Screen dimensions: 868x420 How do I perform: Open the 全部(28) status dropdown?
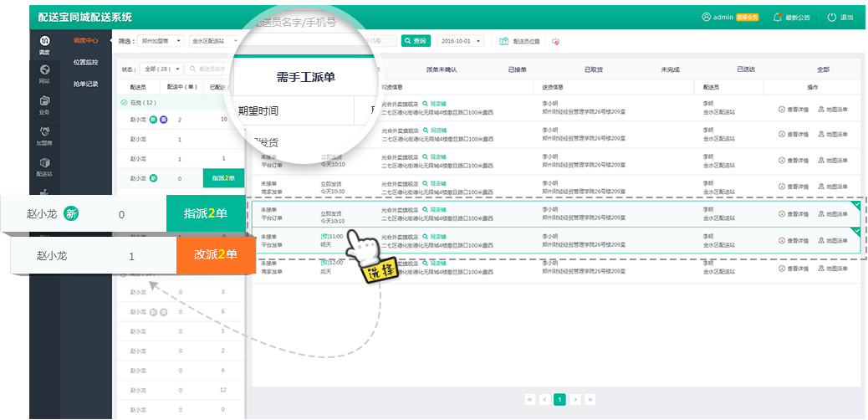click(x=160, y=69)
